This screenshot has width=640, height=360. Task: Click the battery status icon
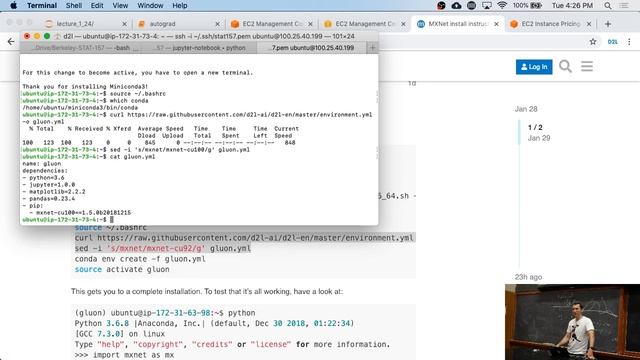(x=536, y=5)
